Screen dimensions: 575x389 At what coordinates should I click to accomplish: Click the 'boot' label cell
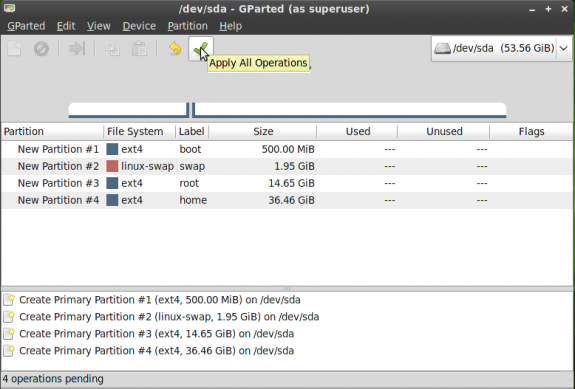[190, 149]
